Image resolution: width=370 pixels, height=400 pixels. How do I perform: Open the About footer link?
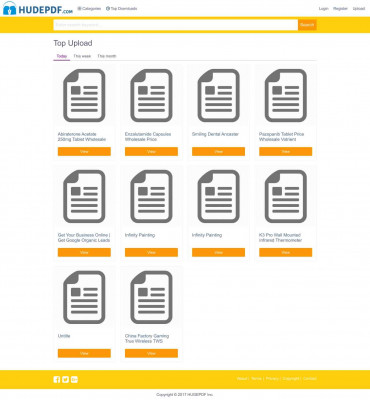pyautogui.click(x=242, y=379)
